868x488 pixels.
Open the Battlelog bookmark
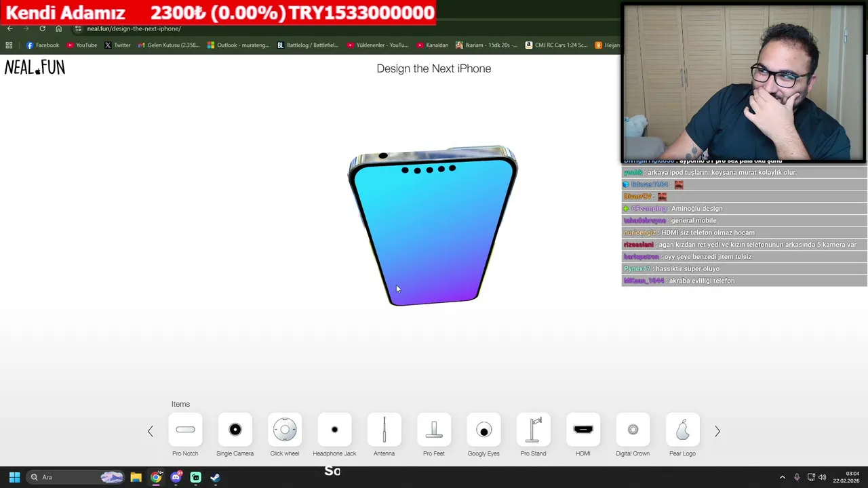[x=307, y=45]
